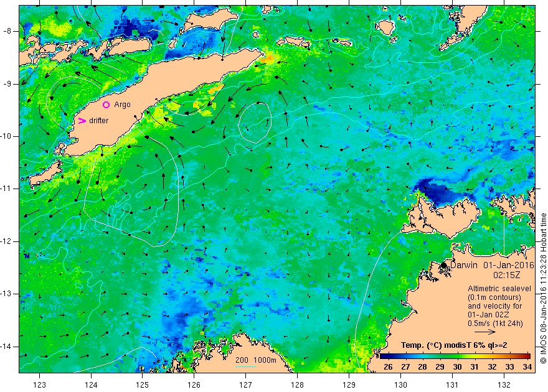
Task: Click the latitude label "-10"
Action: click(x=7, y=136)
